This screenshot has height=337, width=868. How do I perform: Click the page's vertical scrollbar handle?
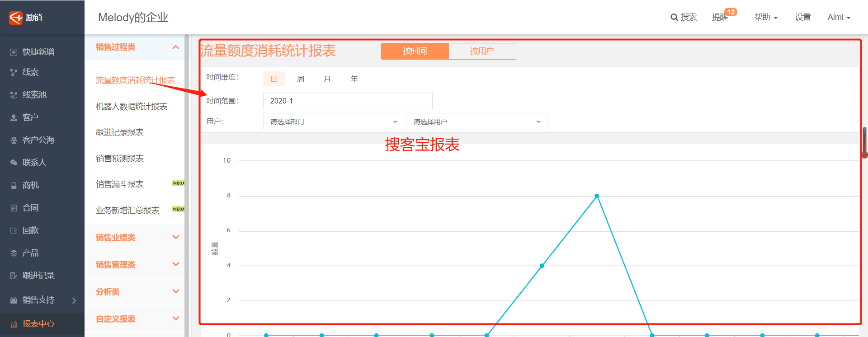click(x=864, y=142)
